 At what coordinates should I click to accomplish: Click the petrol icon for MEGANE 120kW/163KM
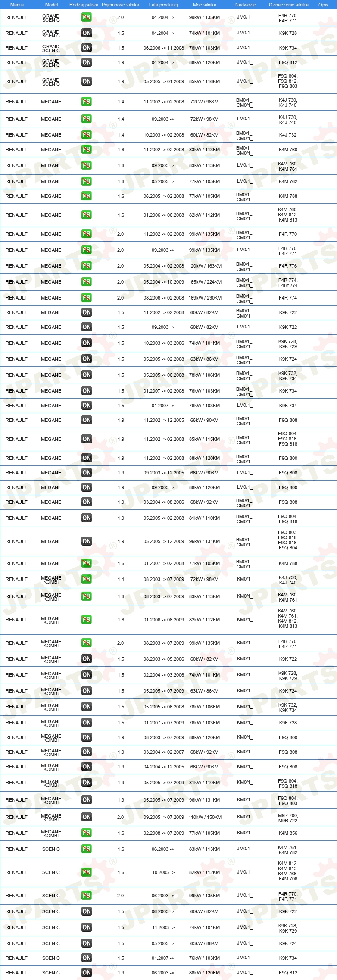87,266
